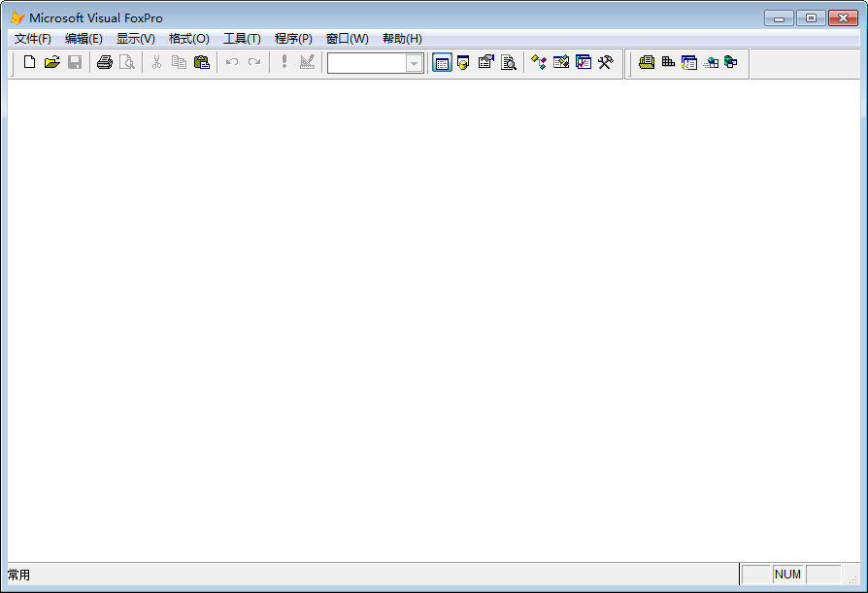Click the NUM indicator in status bar
The height and width of the screenshot is (593, 868).
[787, 575]
